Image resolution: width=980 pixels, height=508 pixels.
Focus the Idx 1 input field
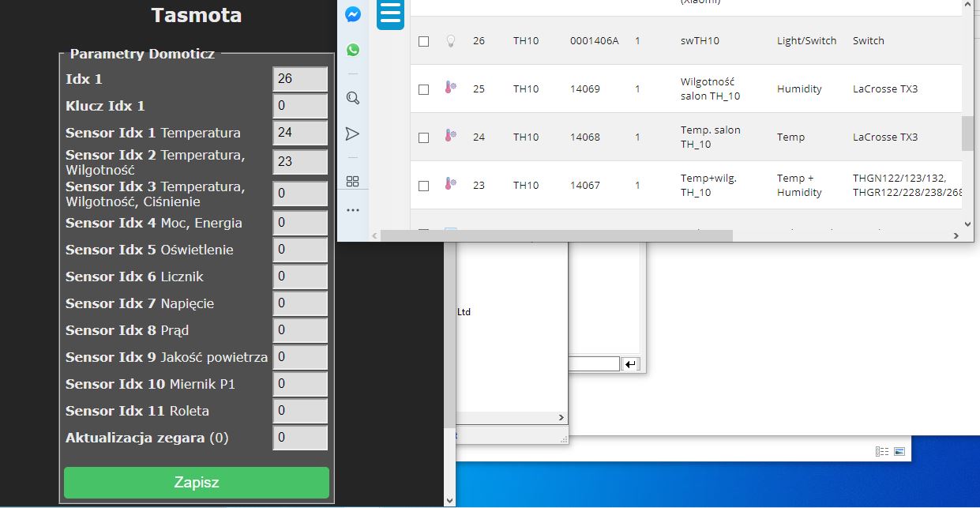click(x=300, y=79)
